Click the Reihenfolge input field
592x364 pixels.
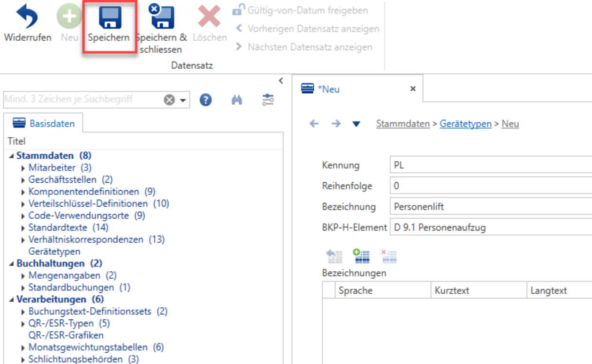(x=491, y=186)
